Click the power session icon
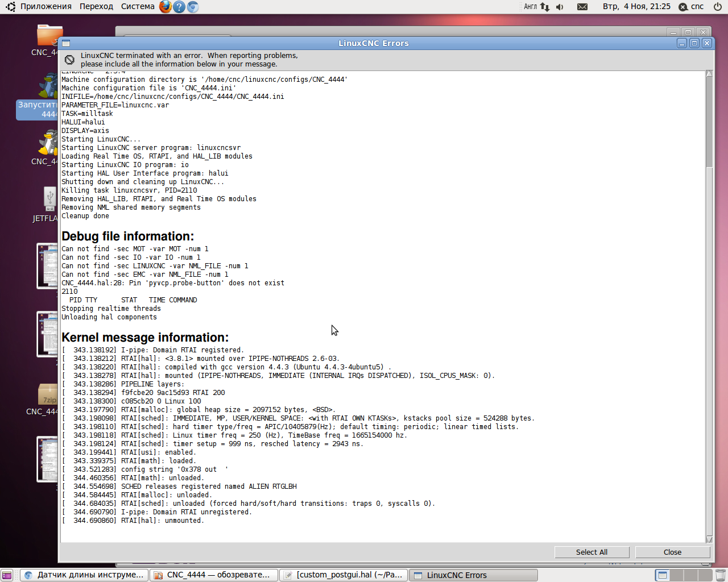 [x=718, y=7]
